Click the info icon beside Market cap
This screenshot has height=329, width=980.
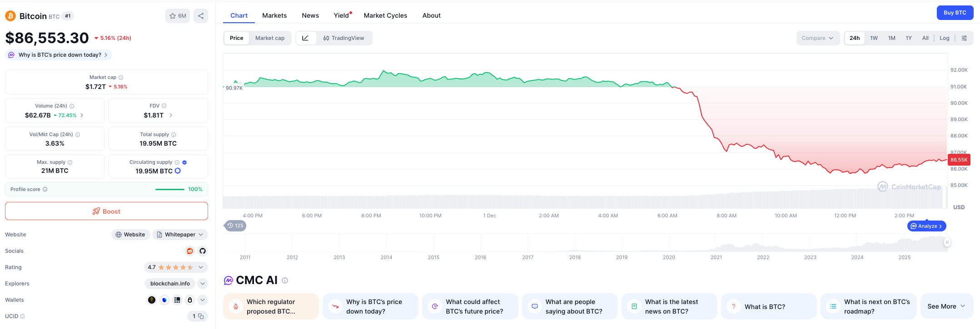pos(121,78)
